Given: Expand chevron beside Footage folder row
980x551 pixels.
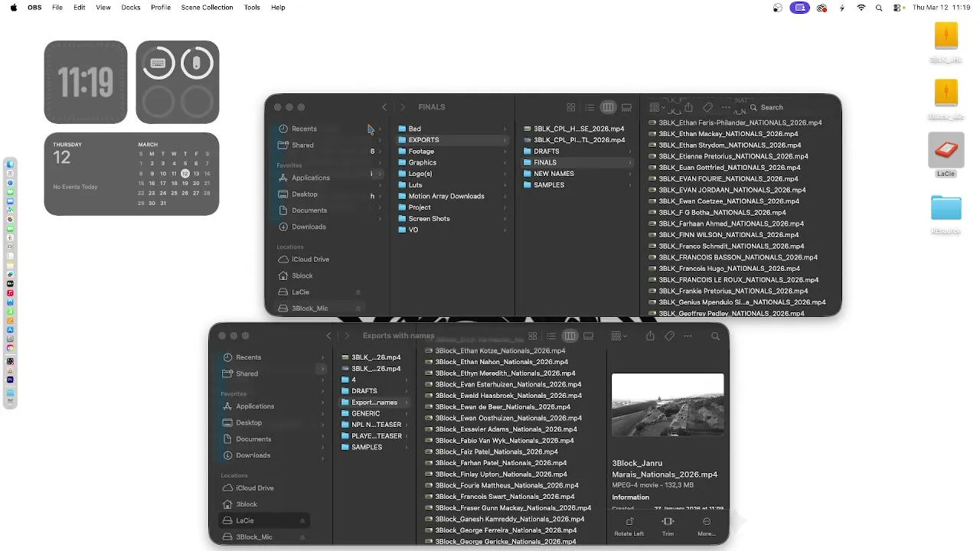Looking at the screenshot, I should (504, 152).
